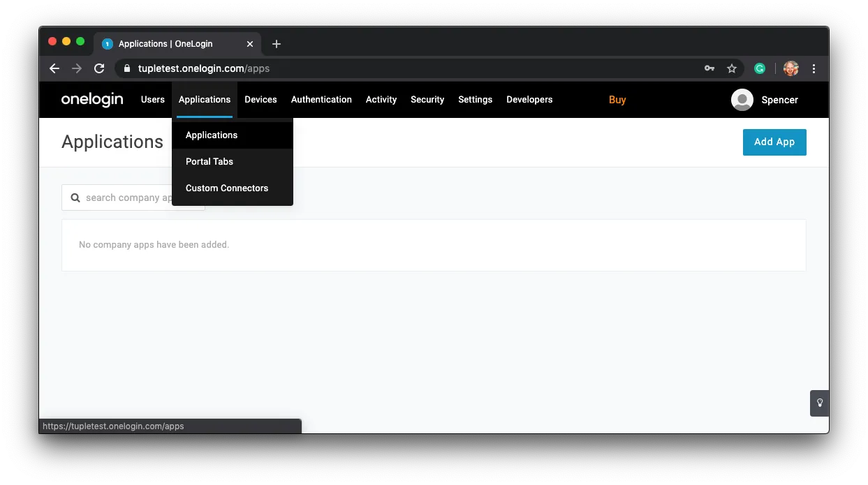The height and width of the screenshot is (485, 868).
Task: Click Spencer's account avatar
Action: [742, 100]
